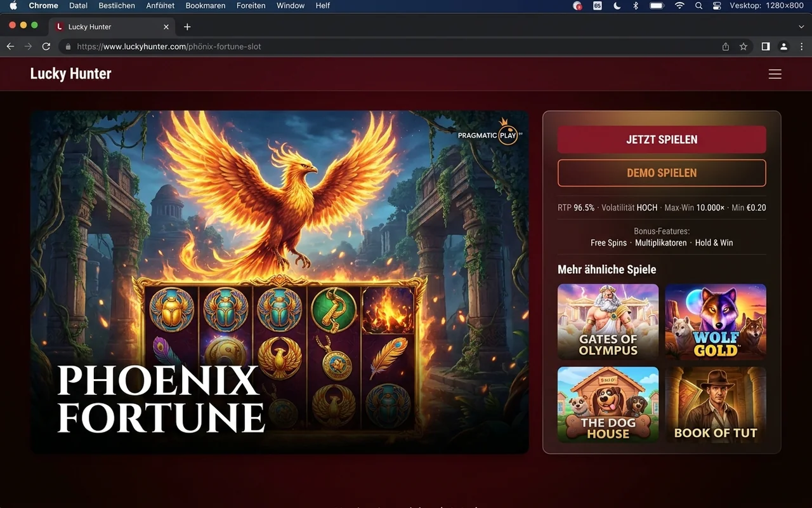Click the Hold & Win feature text
The image size is (812, 508).
[714, 243]
